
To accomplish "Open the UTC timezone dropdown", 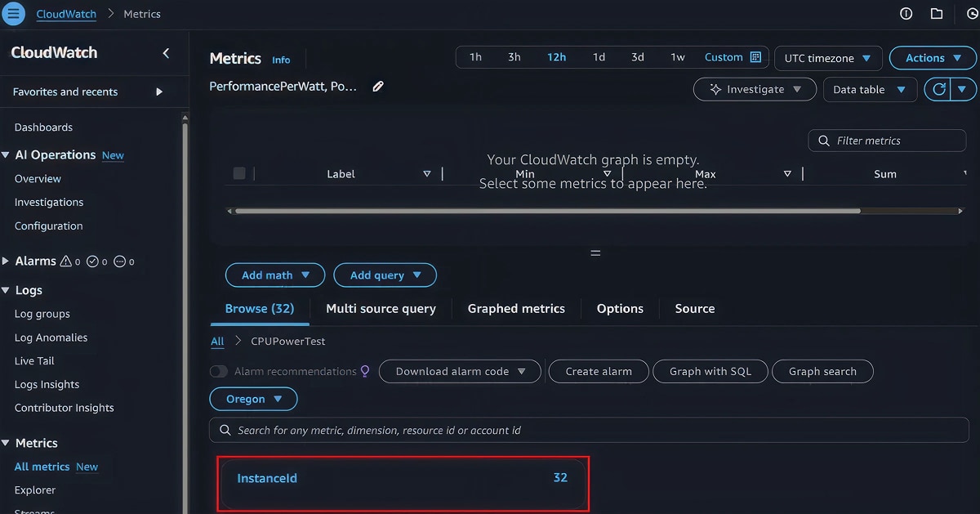I will point(827,57).
